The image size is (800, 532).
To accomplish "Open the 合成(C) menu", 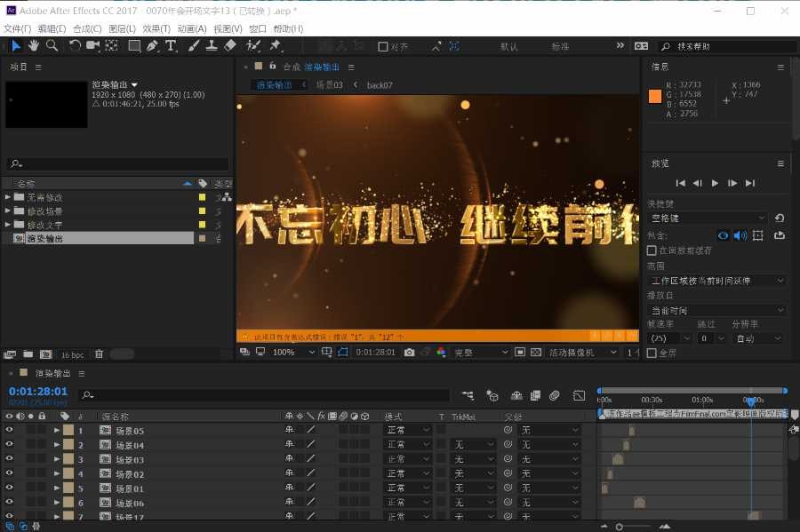I will (87, 28).
